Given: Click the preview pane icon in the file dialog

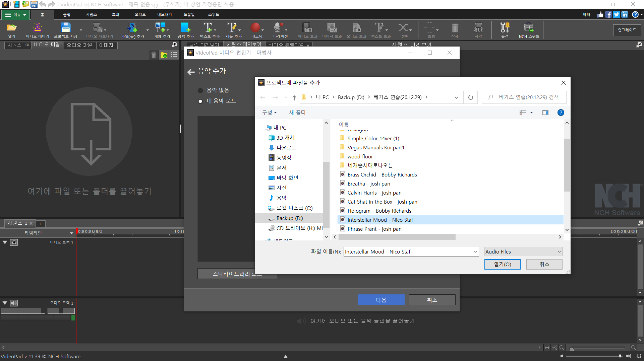Looking at the screenshot, I should pos(545,113).
